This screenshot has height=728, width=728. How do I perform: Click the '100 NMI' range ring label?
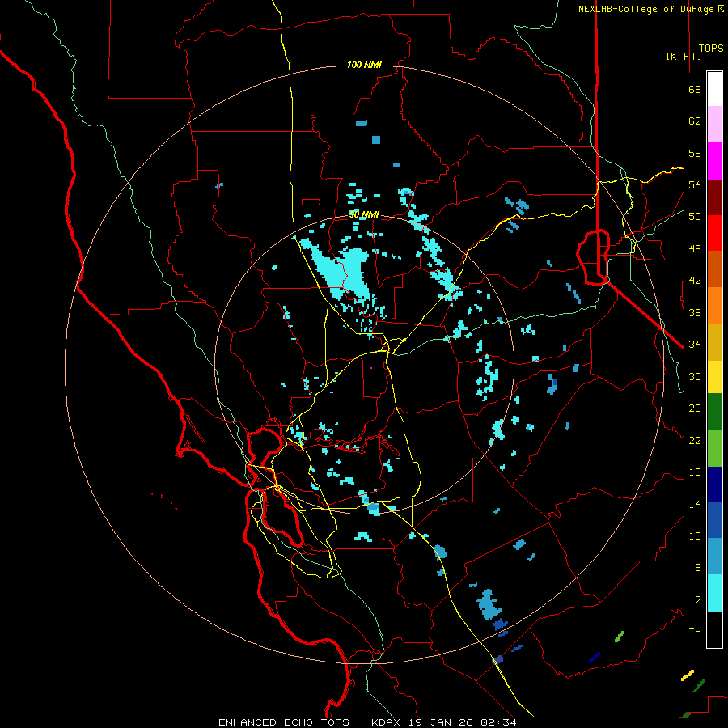[x=364, y=65]
